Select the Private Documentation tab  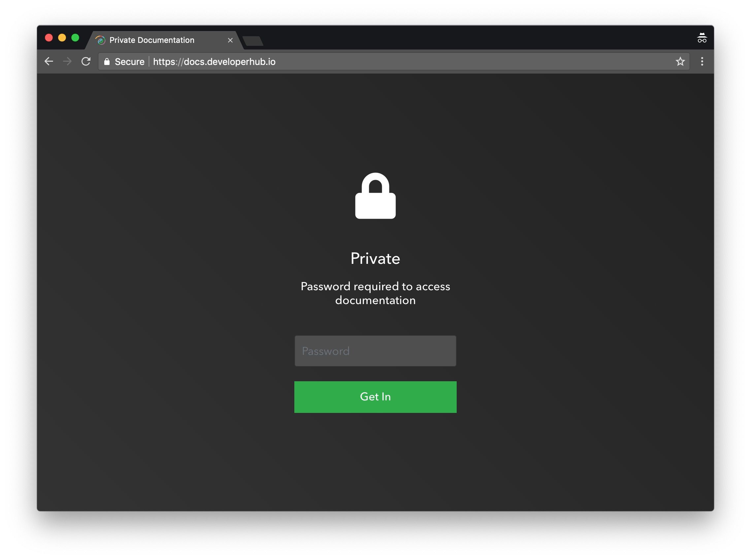(152, 40)
